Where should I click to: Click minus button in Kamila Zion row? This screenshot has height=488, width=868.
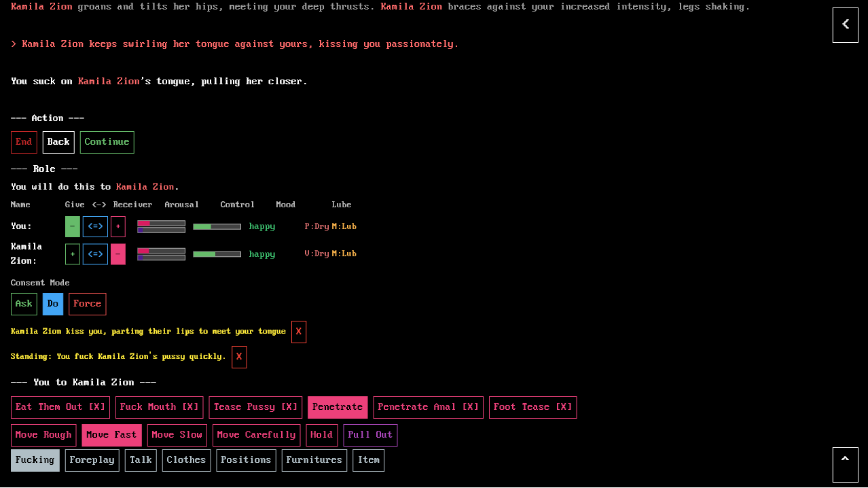coord(118,254)
